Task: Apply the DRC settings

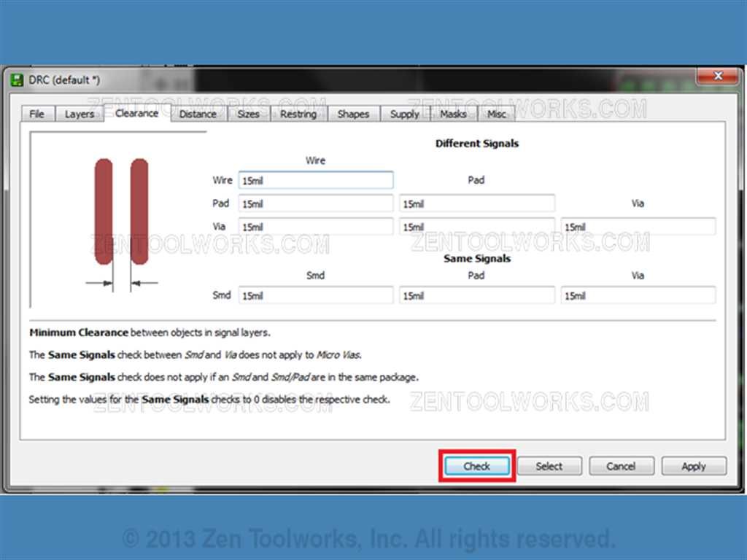Action: coord(694,466)
